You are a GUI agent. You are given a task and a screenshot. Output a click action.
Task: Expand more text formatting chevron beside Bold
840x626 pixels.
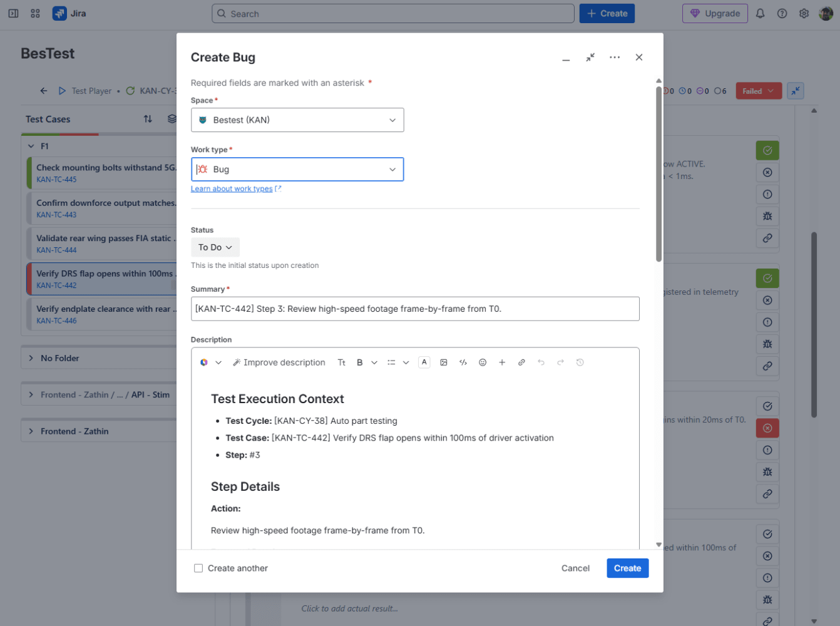click(x=374, y=362)
